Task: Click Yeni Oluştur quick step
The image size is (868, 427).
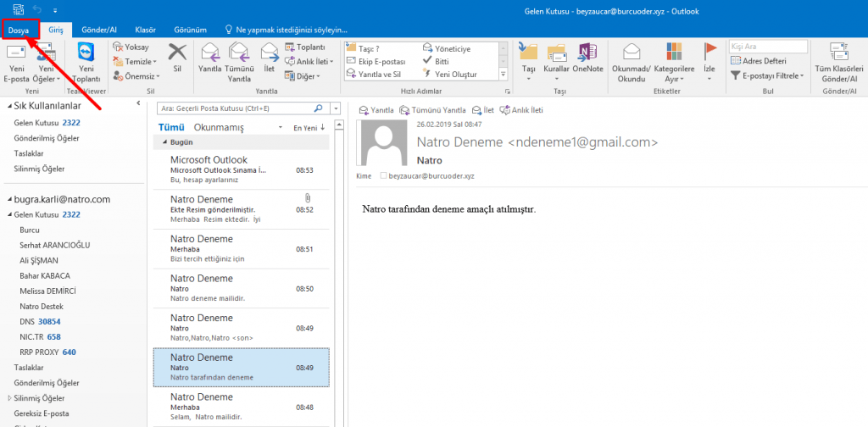Action: (449, 74)
